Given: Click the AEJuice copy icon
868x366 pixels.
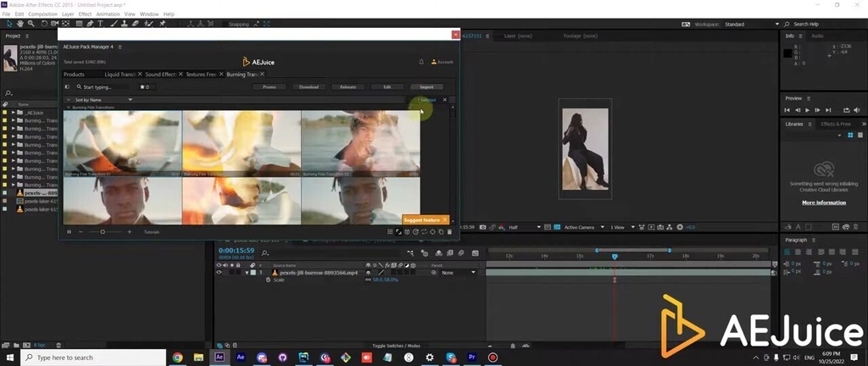Looking at the screenshot, I should [x=441, y=231].
